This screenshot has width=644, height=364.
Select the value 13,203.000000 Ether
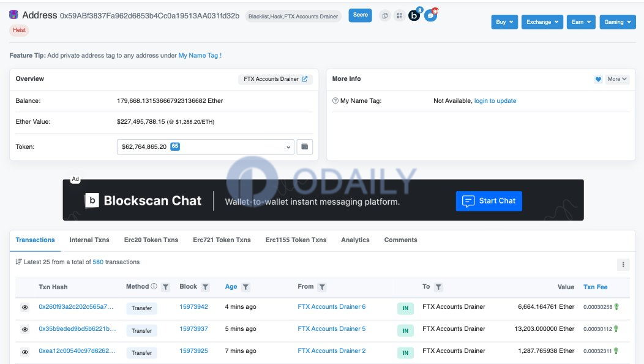click(545, 329)
